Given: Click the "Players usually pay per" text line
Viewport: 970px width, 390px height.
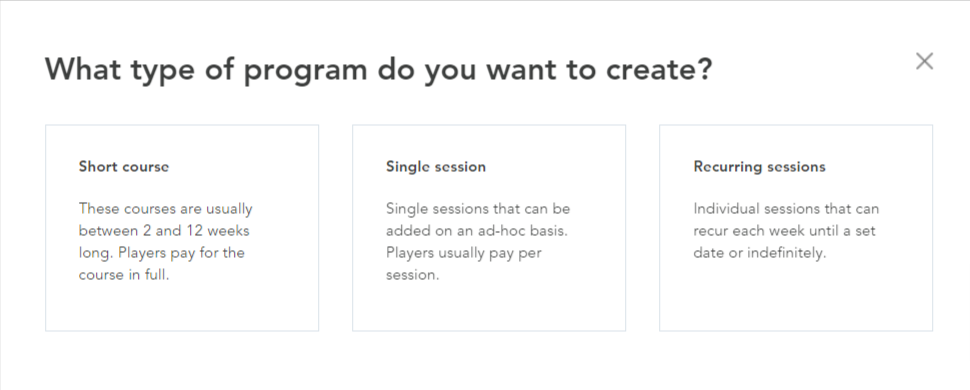Looking at the screenshot, I should coord(464,253).
